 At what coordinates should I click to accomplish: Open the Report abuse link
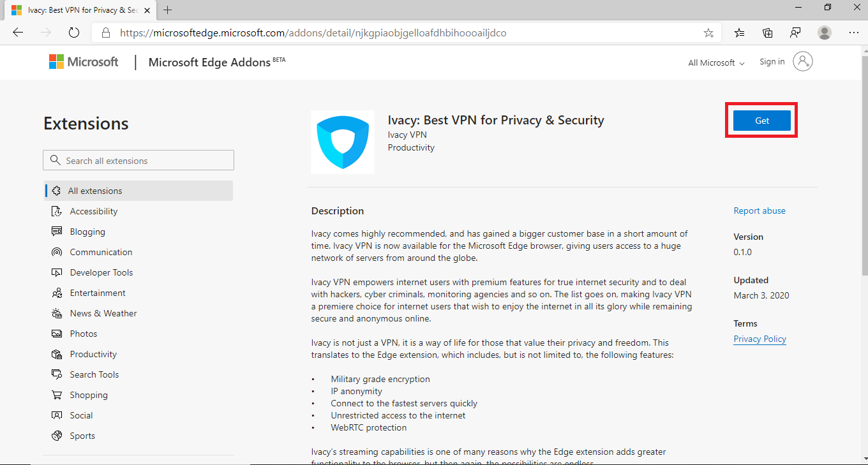point(759,210)
